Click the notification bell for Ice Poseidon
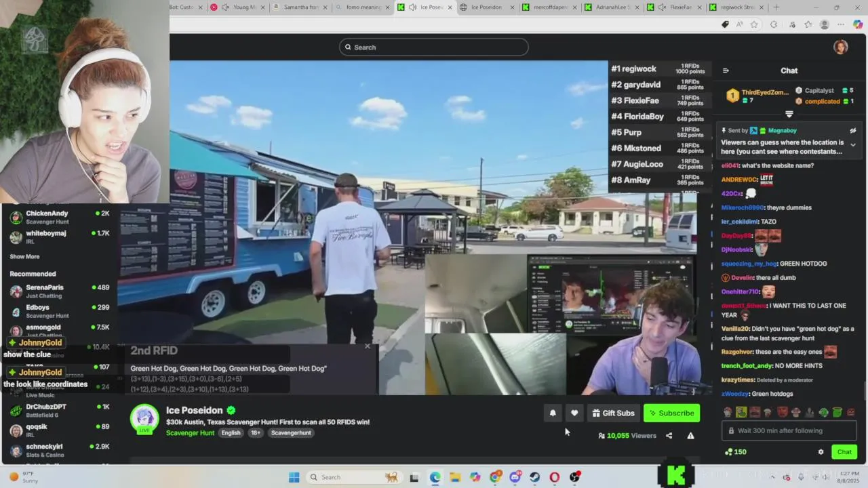This screenshot has width=868, height=488. click(553, 413)
